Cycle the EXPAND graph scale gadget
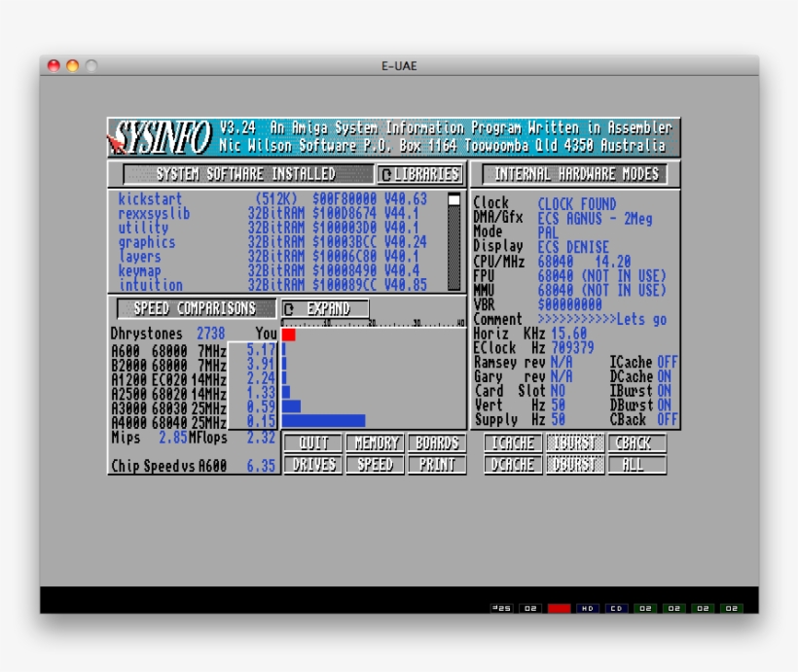This screenshot has width=798, height=672. [325, 309]
